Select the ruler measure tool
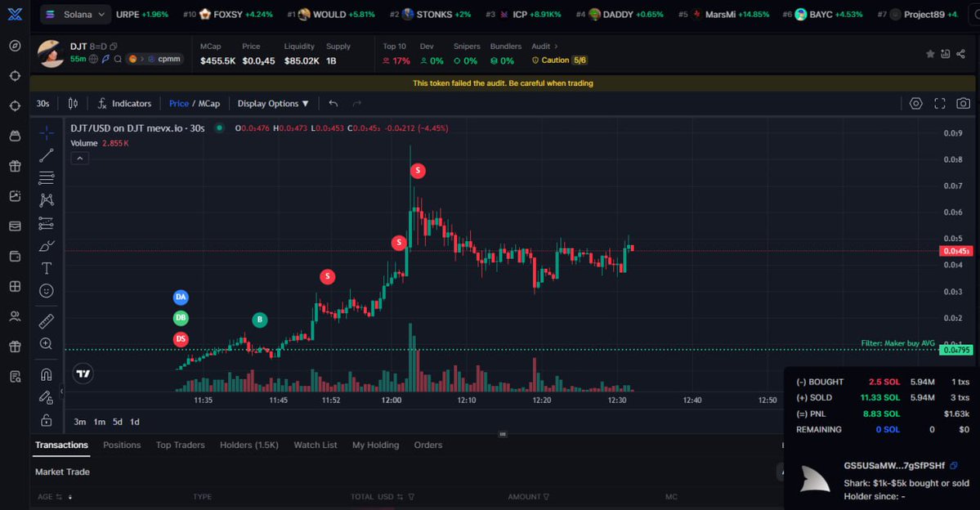Screen dimensions: 980x510 coord(47,321)
